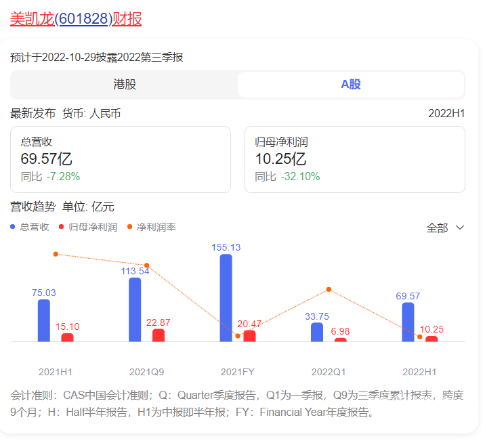This screenshot has width=504, height=445.
Task: Click the chevron arrow beside 全部
Action: point(460,228)
